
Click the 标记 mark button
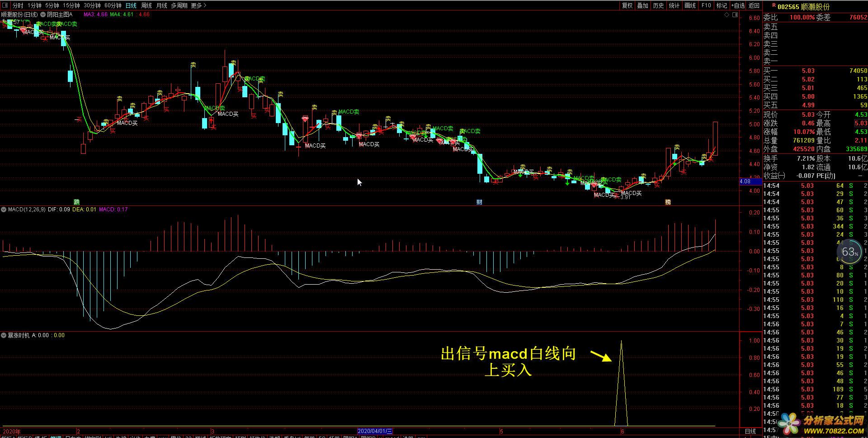pyautogui.click(x=722, y=5)
